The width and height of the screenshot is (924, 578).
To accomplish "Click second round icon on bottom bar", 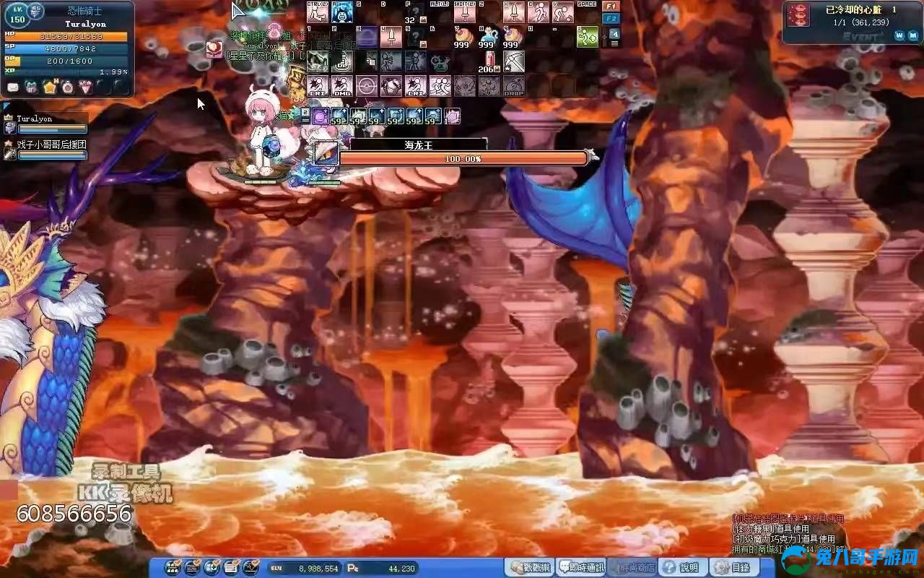I will 193,568.
